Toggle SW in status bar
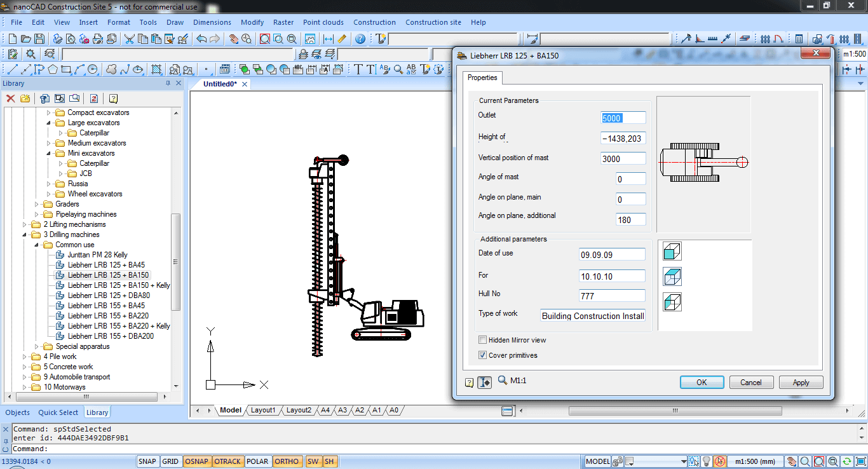This screenshot has width=868, height=469. (313, 461)
